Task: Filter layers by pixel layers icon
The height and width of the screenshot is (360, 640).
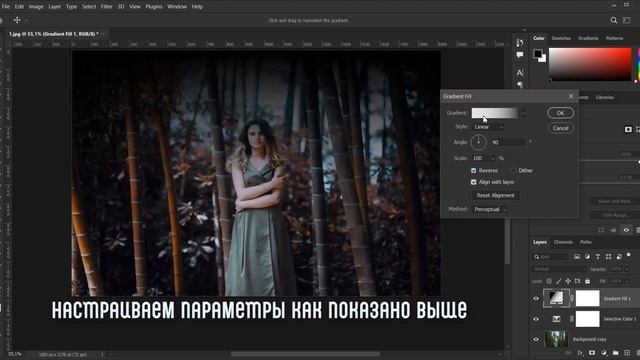Action: pos(577,256)
